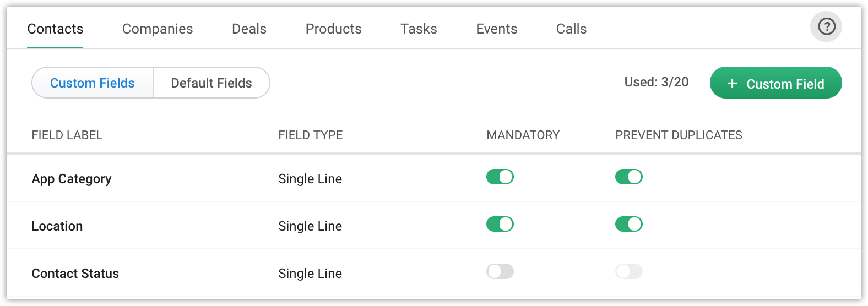868x306 pixels.
Task: Switch to the Companies tab
Action: coord(158,29)
